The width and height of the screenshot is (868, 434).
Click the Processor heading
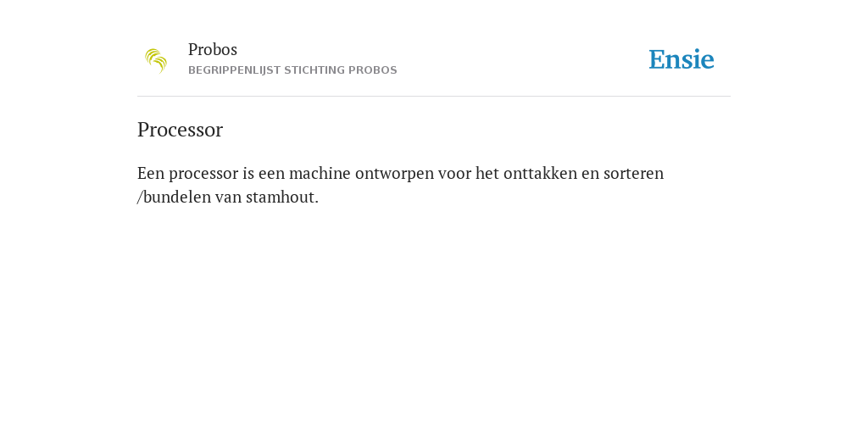pos(180,130)
